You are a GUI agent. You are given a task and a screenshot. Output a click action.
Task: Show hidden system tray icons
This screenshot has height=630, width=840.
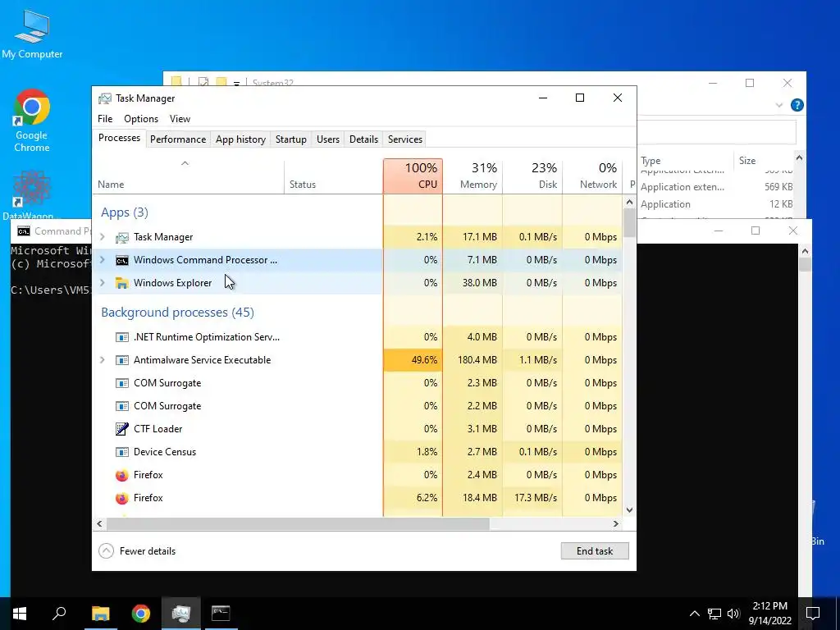(x=694, y=614)
